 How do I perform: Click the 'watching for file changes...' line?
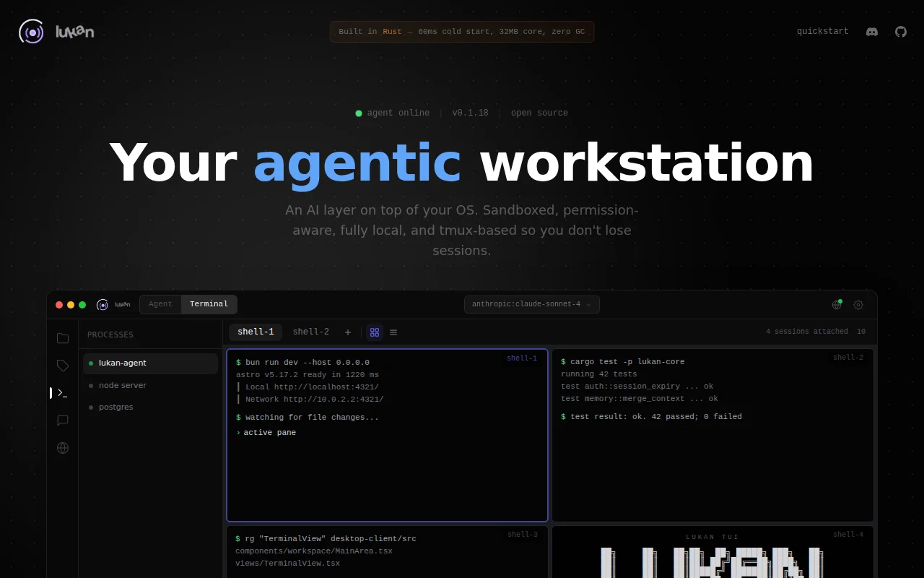307,418
